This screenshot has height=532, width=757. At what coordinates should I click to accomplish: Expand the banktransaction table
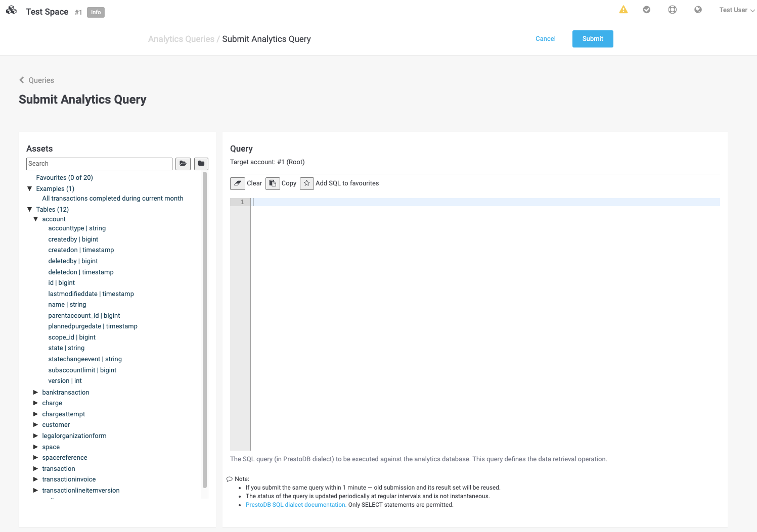tap(35, 392)
